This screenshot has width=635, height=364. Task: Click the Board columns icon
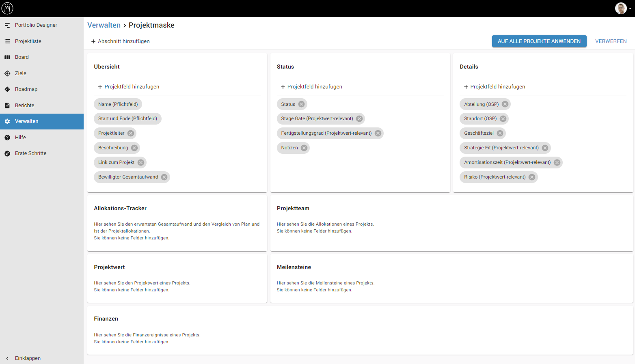[7, 57]
